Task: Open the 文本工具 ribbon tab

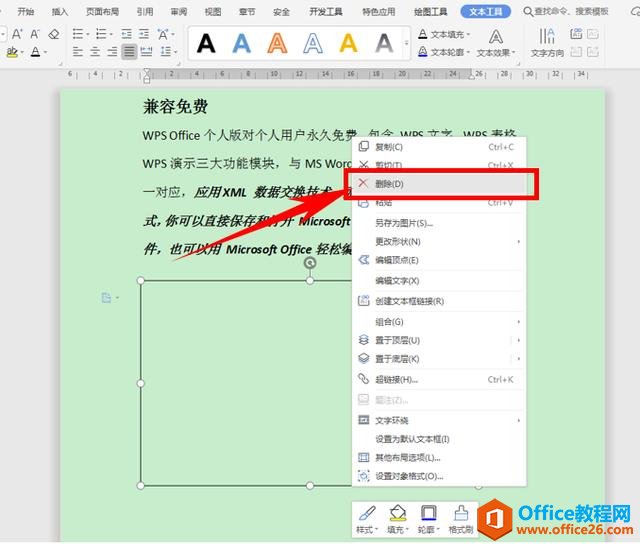Action: tap(485, 12)
